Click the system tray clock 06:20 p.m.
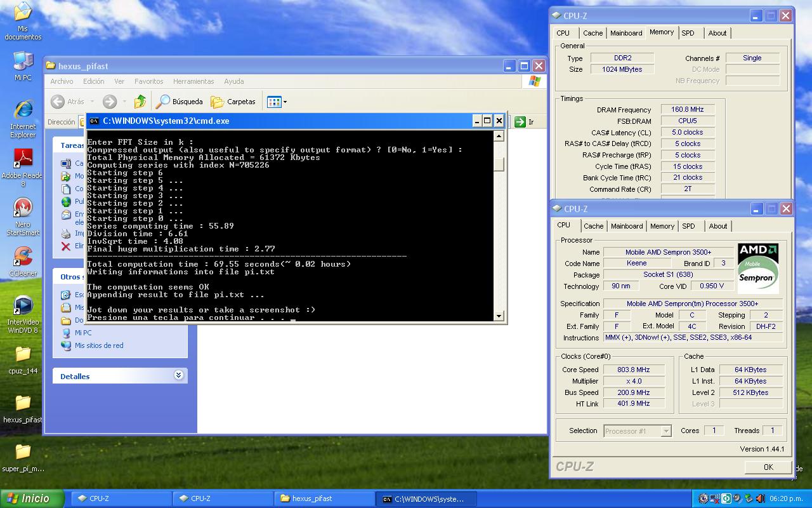The image size is (812, 508). [785, 498]
